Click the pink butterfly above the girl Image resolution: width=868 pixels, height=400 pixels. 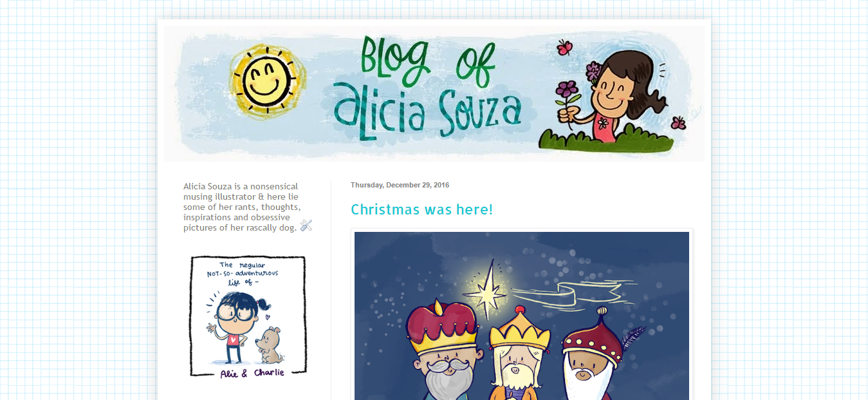click(x=564, y=47)
